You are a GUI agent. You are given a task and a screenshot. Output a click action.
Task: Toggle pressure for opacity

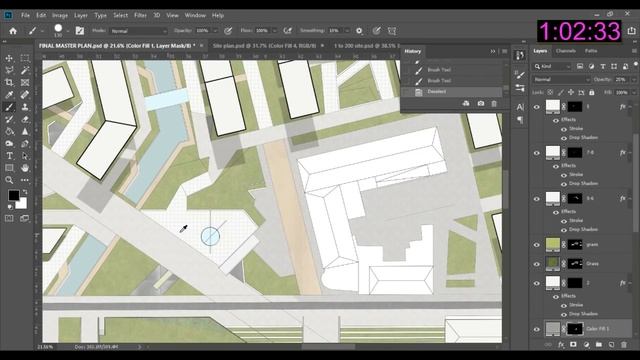tap(228, 31)
